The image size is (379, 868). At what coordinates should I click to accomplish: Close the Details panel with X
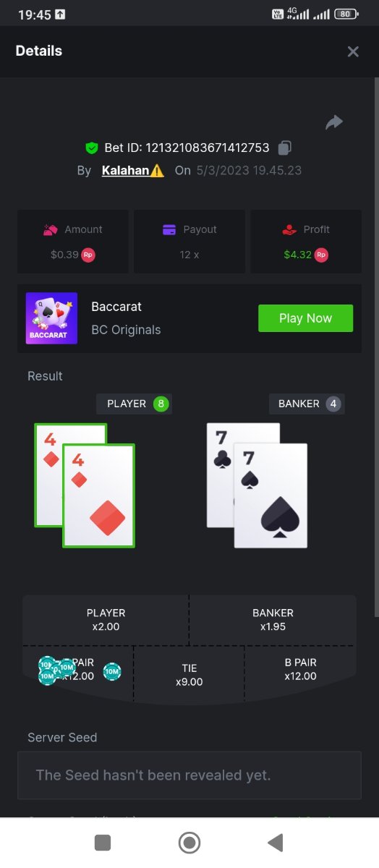point(353,51)
